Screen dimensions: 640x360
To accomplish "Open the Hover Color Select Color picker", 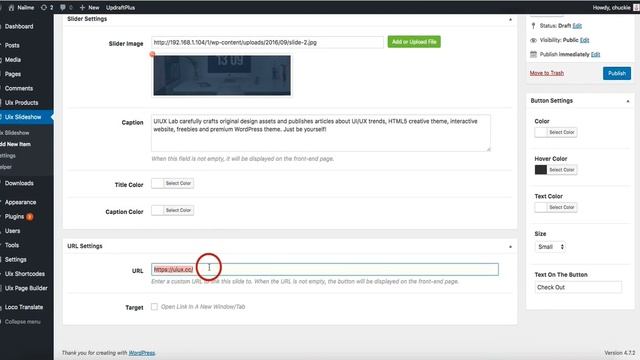I will point(556,170).
